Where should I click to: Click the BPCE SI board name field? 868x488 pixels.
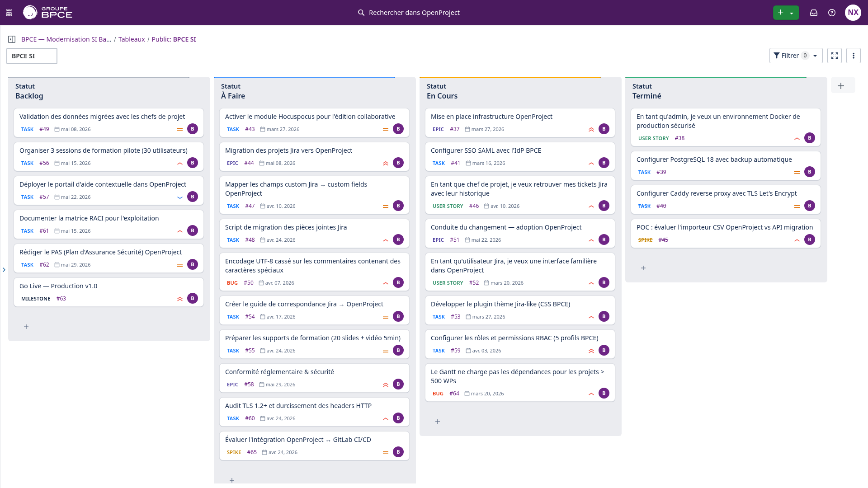point(32,56)
